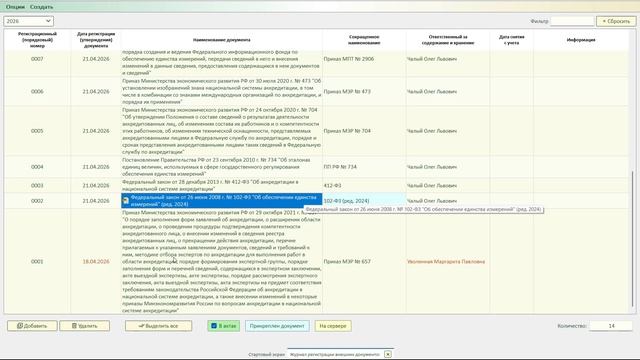Viewport: 640px width, 360px height.
Task: Select document name Приказ от 24 октября 2020 № 704
Action: tap(222, 131)
